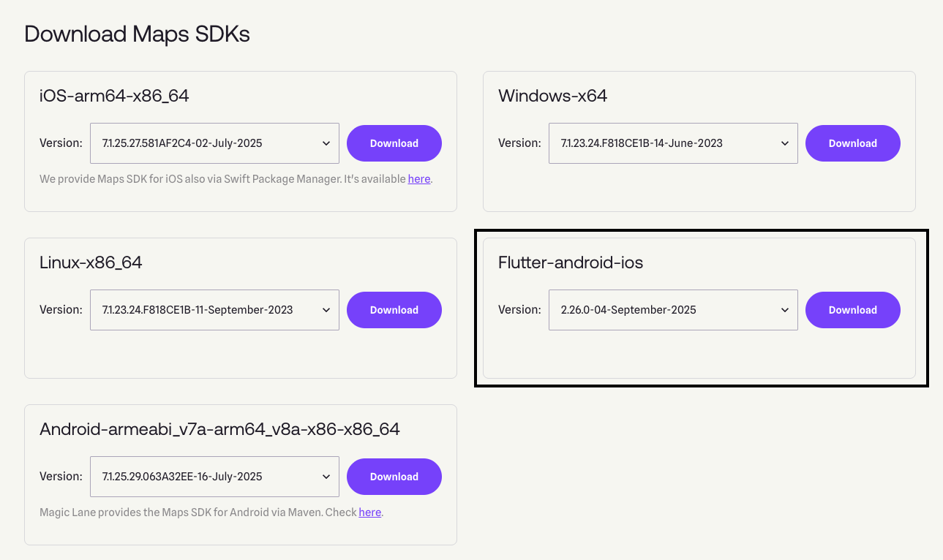Click the Version label in the Windows-x64 card
Image resolution: width=943 pixels, height=560 pixels.
coord(519,143)
